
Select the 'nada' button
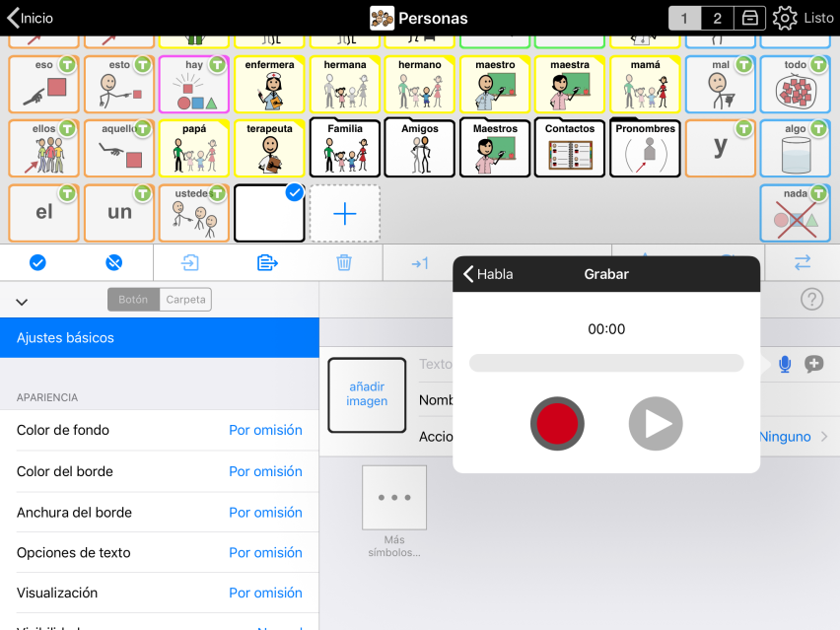(x=795, y=213)
